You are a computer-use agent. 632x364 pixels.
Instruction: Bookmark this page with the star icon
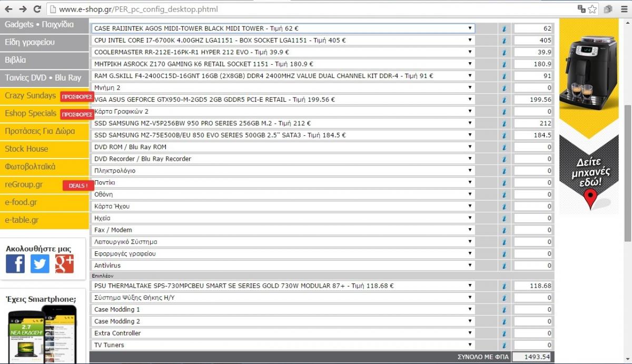coord(592,9)
